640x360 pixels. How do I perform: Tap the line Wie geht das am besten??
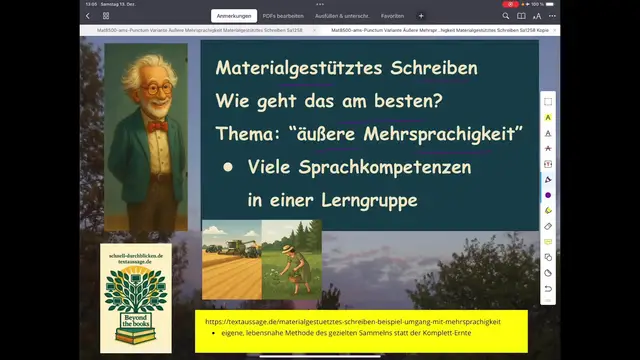point(329,101)
